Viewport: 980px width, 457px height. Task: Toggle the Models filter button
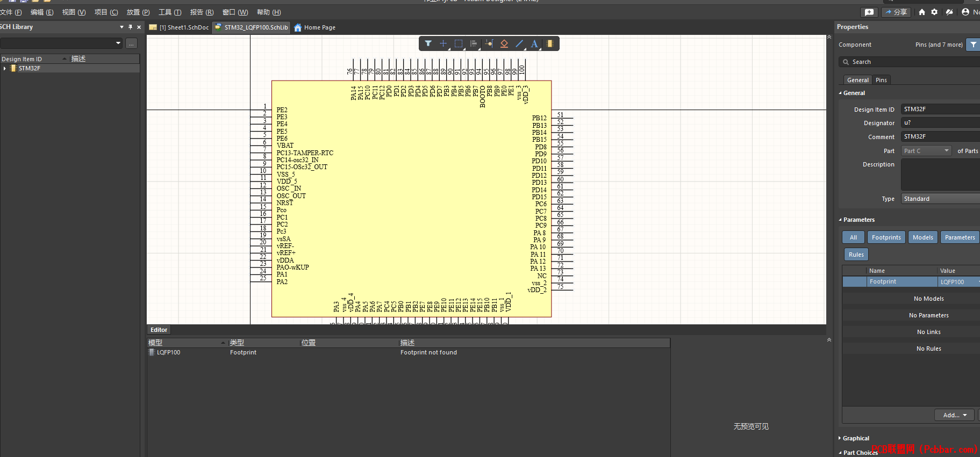click(922, 237)
